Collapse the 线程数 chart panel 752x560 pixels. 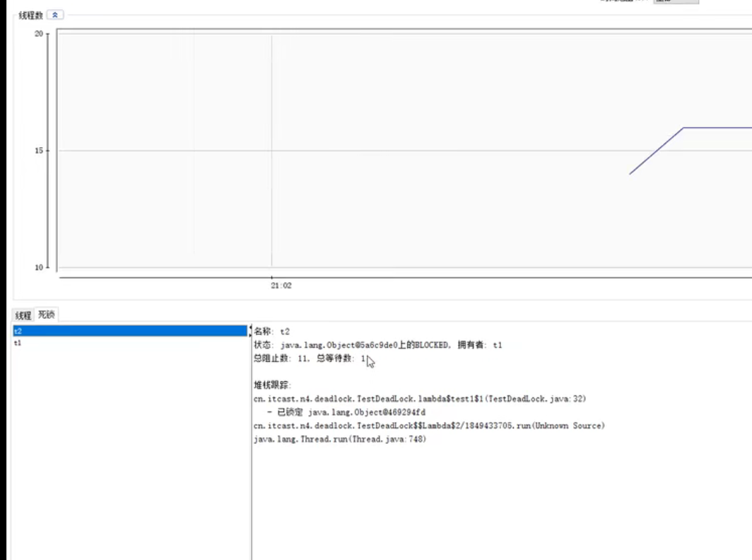[x=55, y=15]
